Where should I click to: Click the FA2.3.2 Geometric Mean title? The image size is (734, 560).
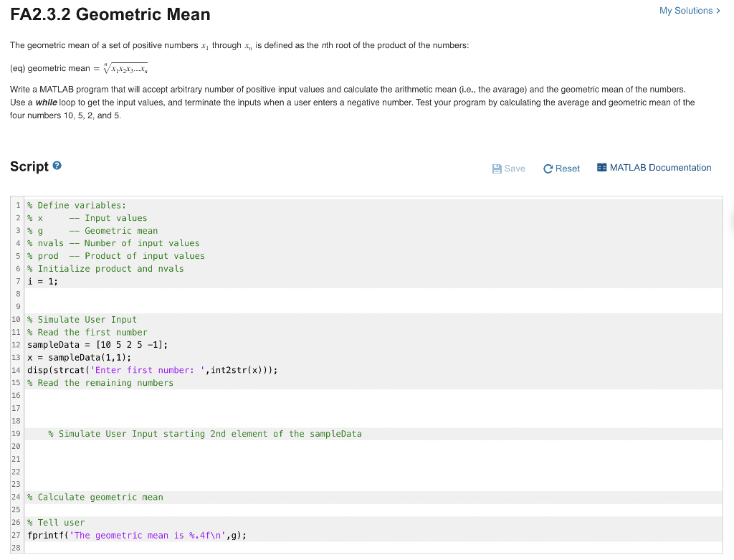110,14
